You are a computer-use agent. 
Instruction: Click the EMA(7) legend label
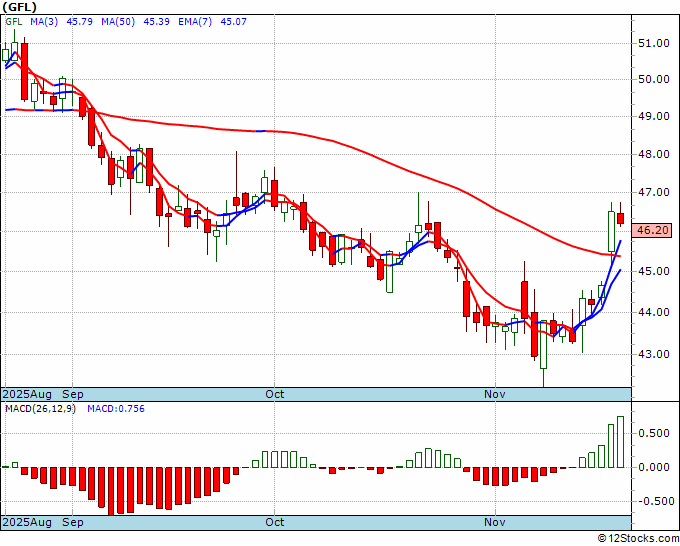click(195, 21)
